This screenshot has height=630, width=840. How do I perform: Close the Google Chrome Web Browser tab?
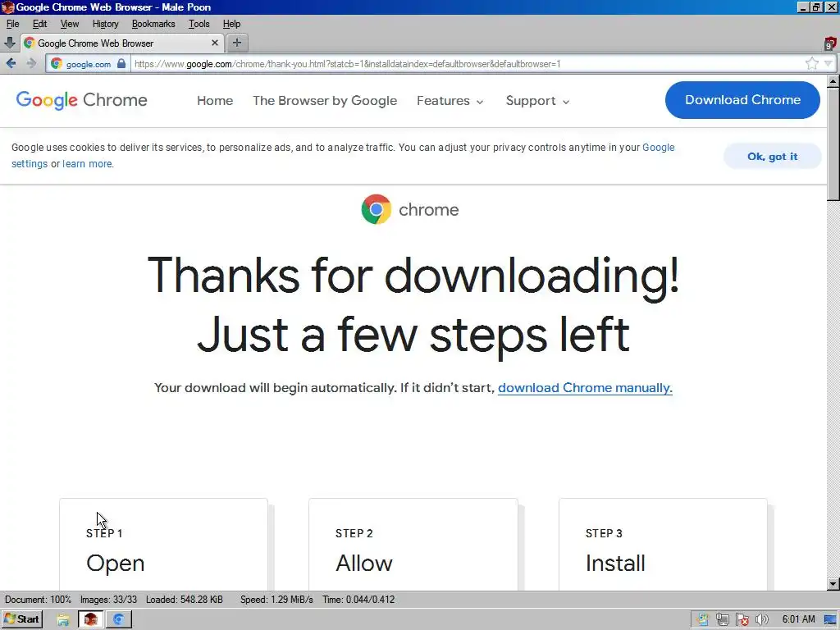[x=215, y=43]
